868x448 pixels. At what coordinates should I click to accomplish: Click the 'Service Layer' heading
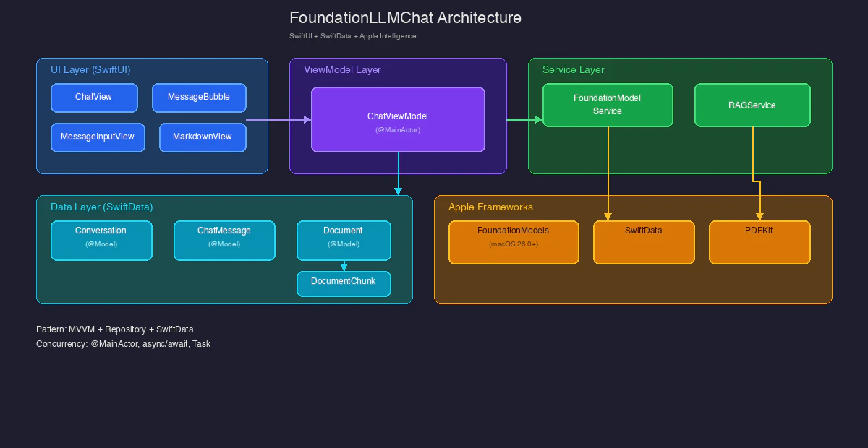click(573, 70)
